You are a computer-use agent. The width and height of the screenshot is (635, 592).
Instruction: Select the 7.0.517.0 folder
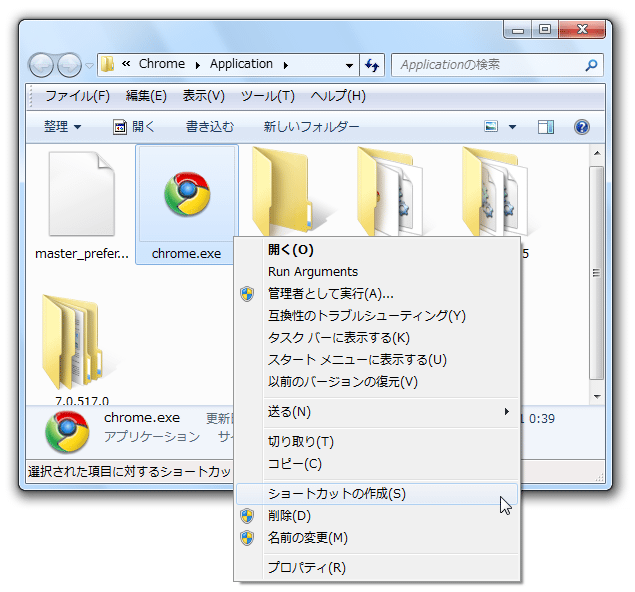click(x=82, y=349)
